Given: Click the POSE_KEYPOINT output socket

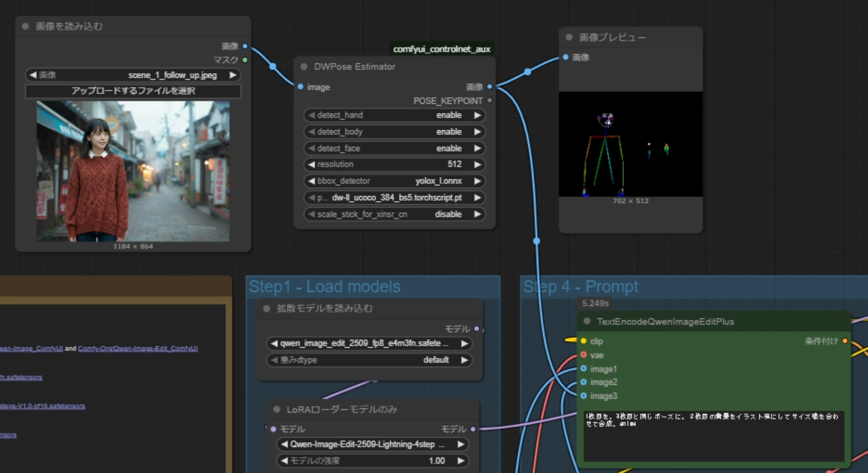Looking at the screenshot, I should click(490, 100).
